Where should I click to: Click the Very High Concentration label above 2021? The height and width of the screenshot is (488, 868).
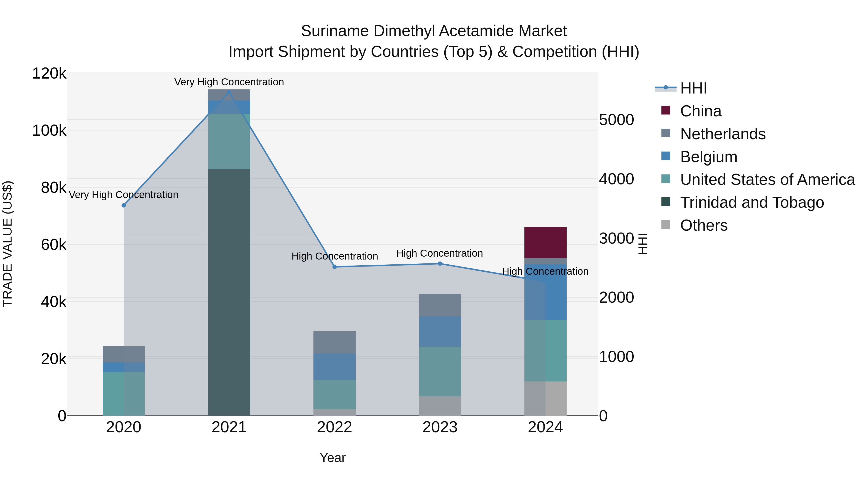pyautogui.click(x=229, y=82)
